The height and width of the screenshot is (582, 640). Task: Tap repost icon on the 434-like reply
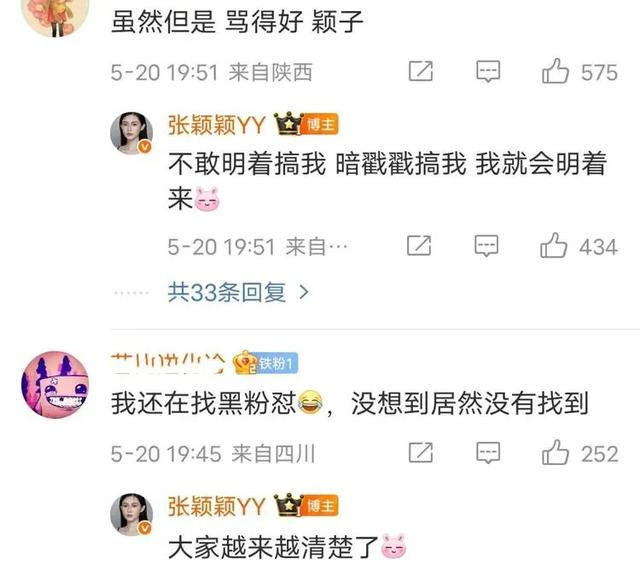pos(419,245)
